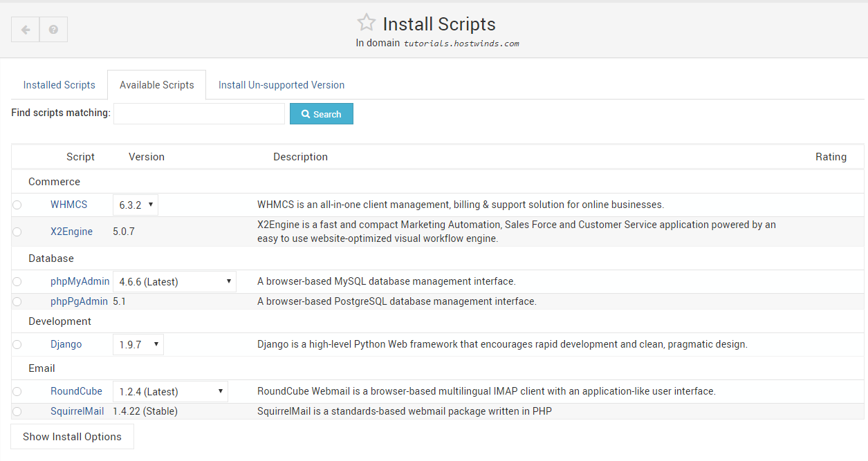868x461 pixels.
Task: Click the SquirrelMail description text
Action: click(405, 411)
